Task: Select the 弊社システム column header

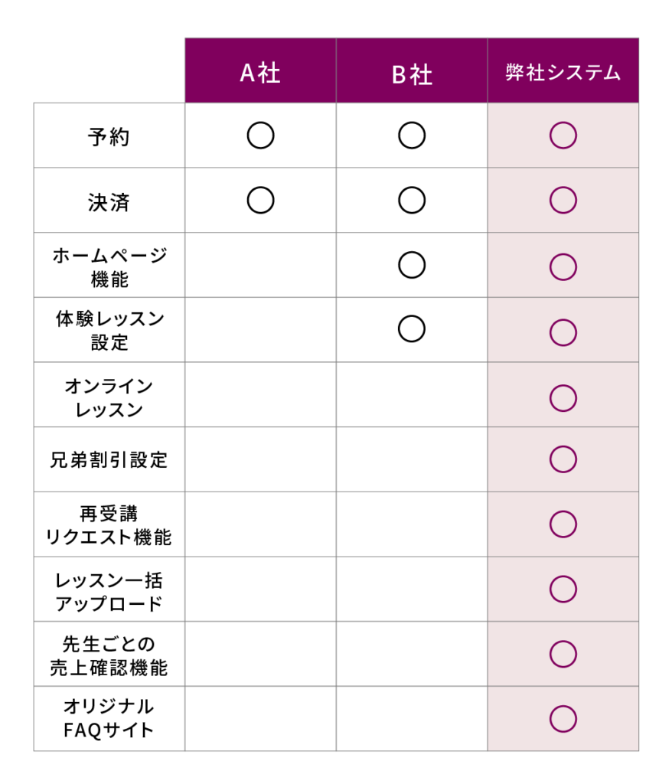Action: coord(563,73)
